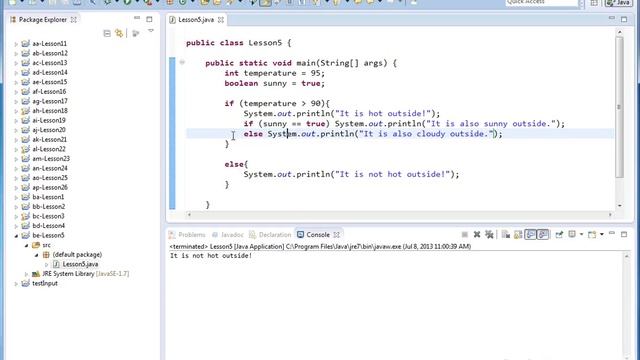Viewport: 640px width, 360px height.
Task: Switch to the Javadoc tab
Action: [x=228, y=235]
